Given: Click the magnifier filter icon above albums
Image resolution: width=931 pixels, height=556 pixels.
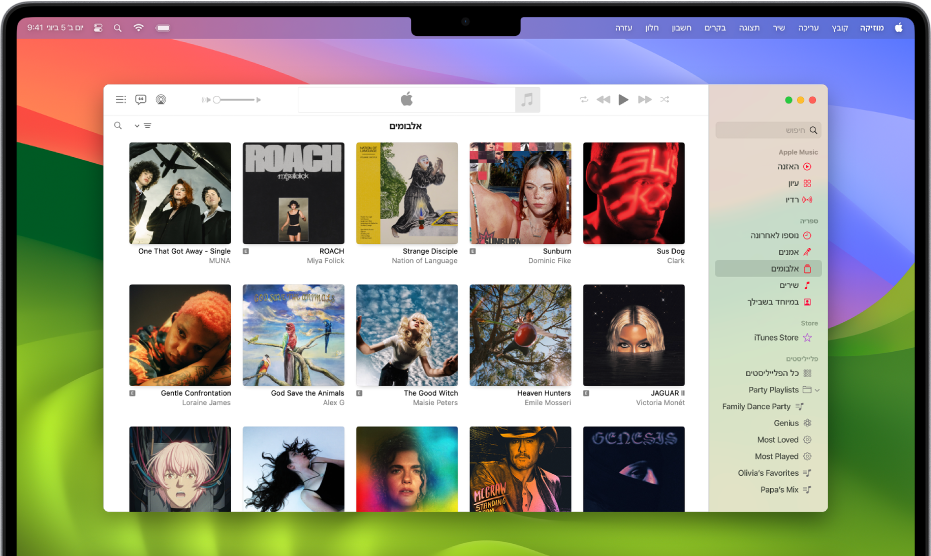Looking at the screenshot, I should 118,126.
